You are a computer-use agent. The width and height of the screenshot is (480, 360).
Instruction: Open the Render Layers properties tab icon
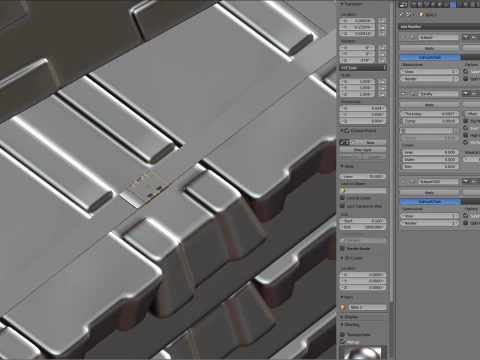point(421,5)
